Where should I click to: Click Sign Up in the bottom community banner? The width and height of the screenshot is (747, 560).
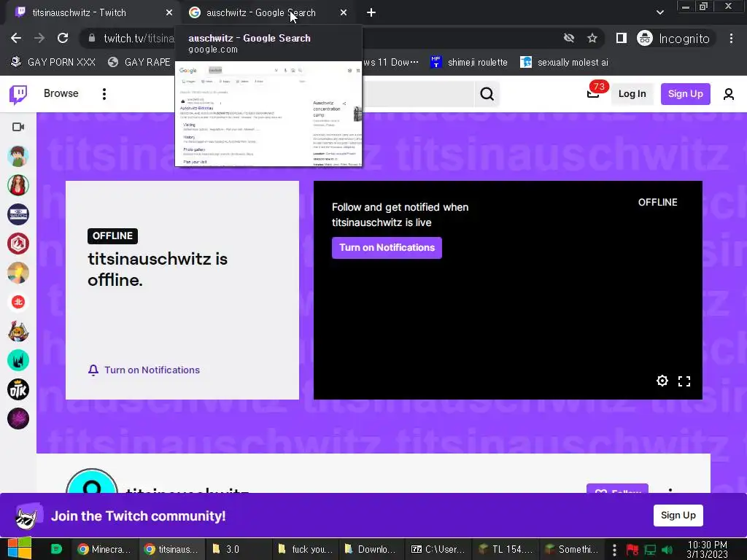tap(678, 516)
